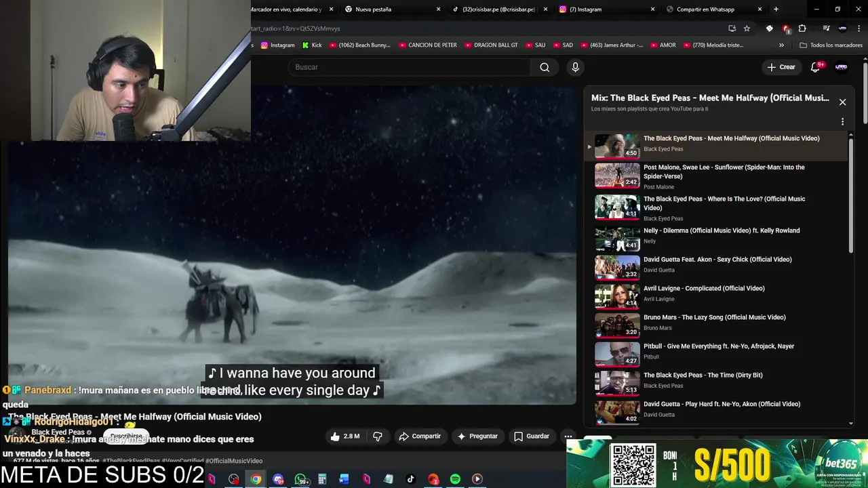Expand the Mix playlist scroll-down arrow

(850, 423)
